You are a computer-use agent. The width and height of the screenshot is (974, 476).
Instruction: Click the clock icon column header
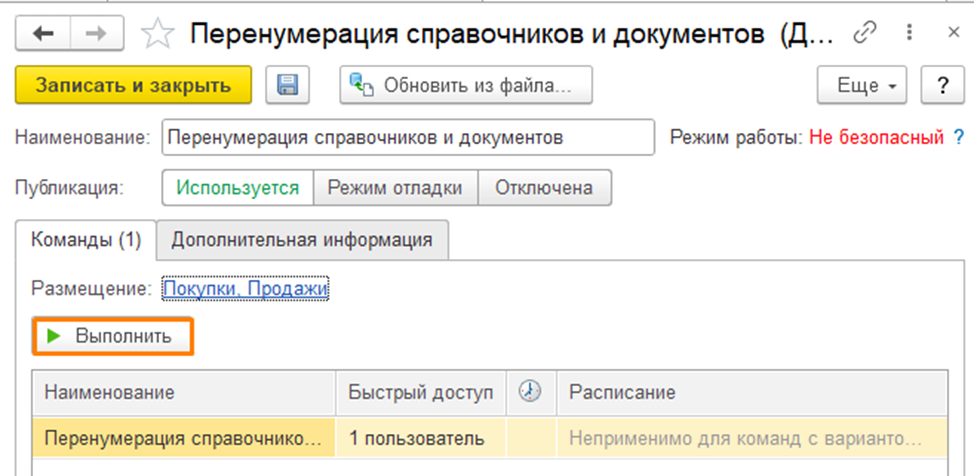(x=530, y=393)
